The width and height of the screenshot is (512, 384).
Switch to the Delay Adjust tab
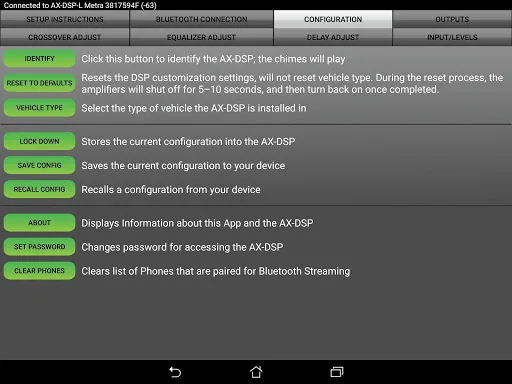(333, 37)
